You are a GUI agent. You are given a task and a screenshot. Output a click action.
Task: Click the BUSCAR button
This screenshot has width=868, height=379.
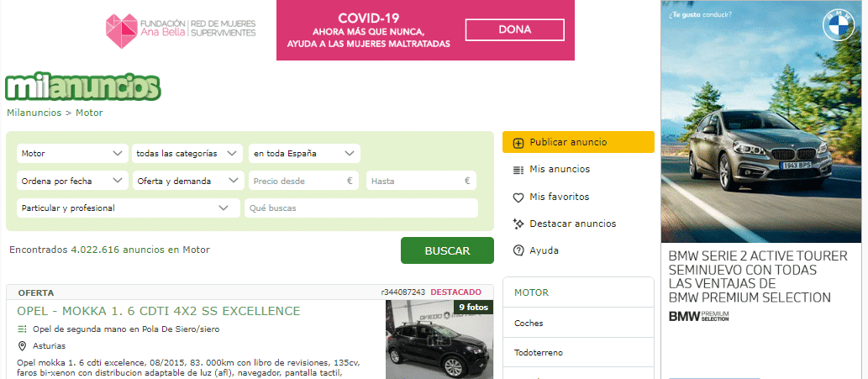click(447, 250)
